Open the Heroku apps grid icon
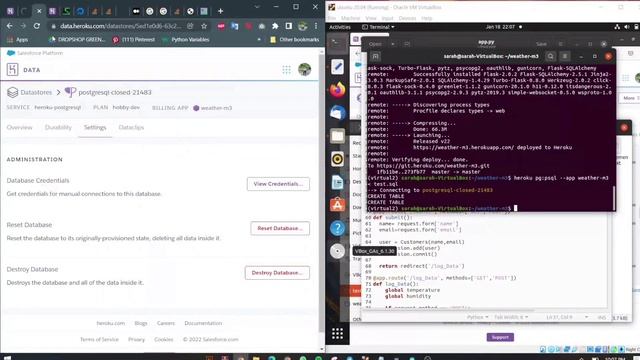This screenshot has height=360, width=640. pos(287,70)
